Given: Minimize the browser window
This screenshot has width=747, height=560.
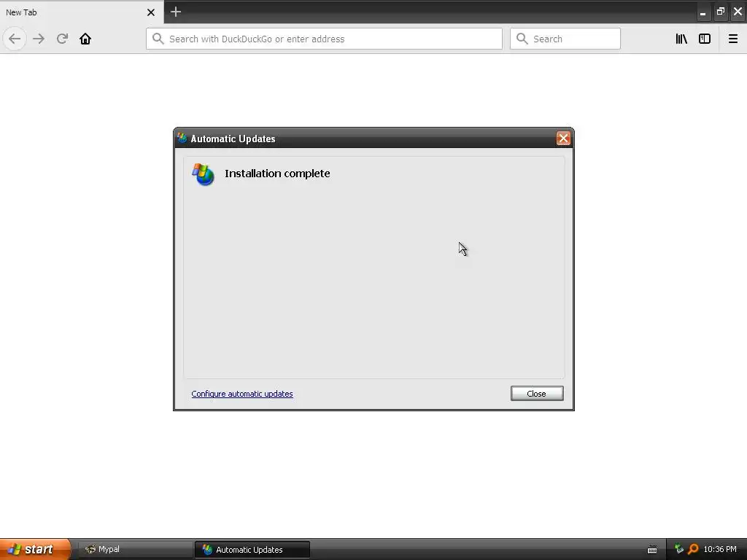Looking at the screenshot, I should [x=703, y=12].
